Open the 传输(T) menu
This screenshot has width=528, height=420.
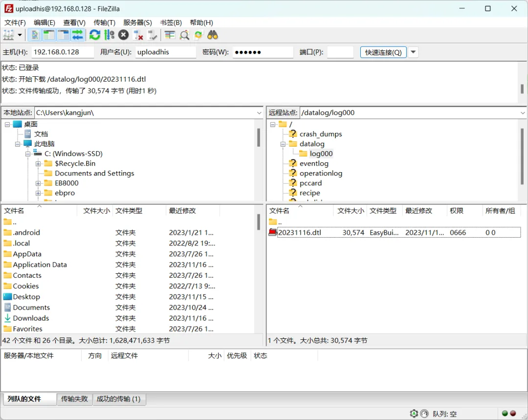104,22
